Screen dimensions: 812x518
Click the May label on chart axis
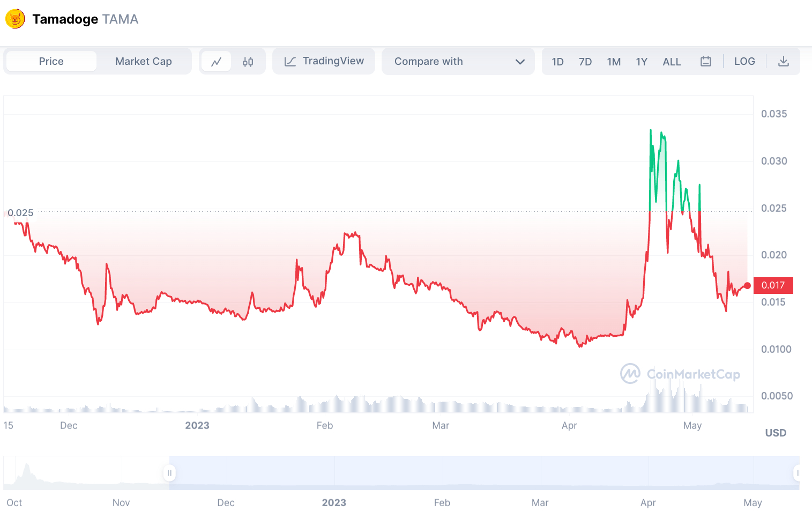tap(692, 425)
